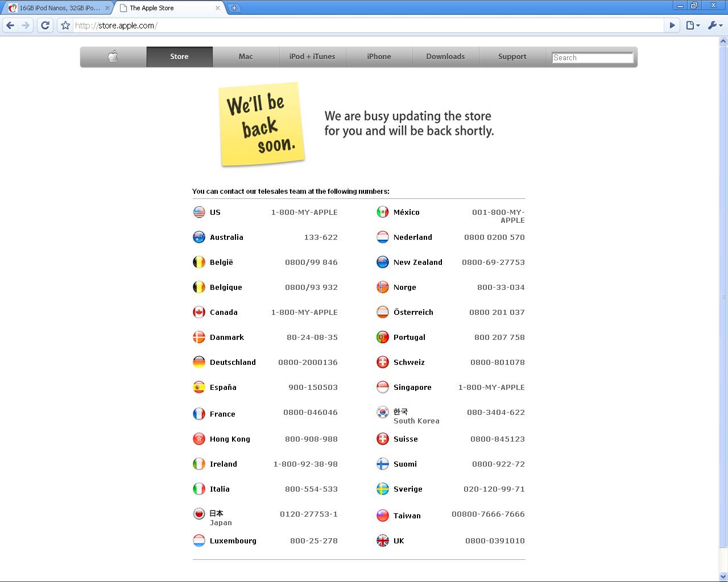
Task: Click the phone number 0800-0391010
Action: (495, 541)
